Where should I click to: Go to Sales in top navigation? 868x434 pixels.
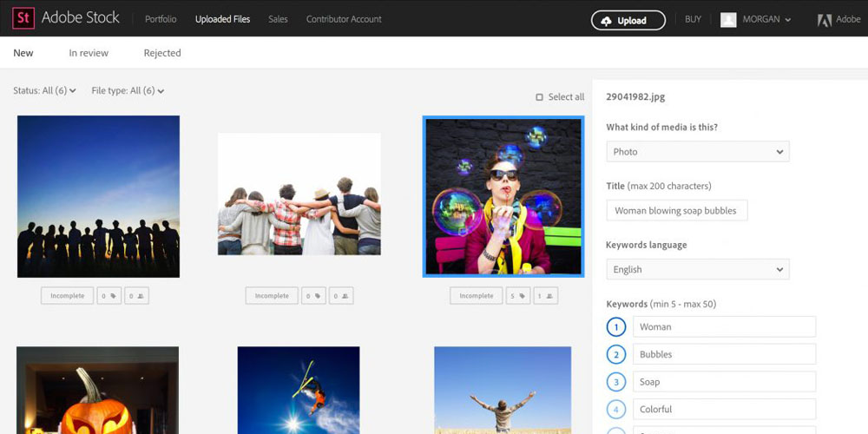pos(278,19)
